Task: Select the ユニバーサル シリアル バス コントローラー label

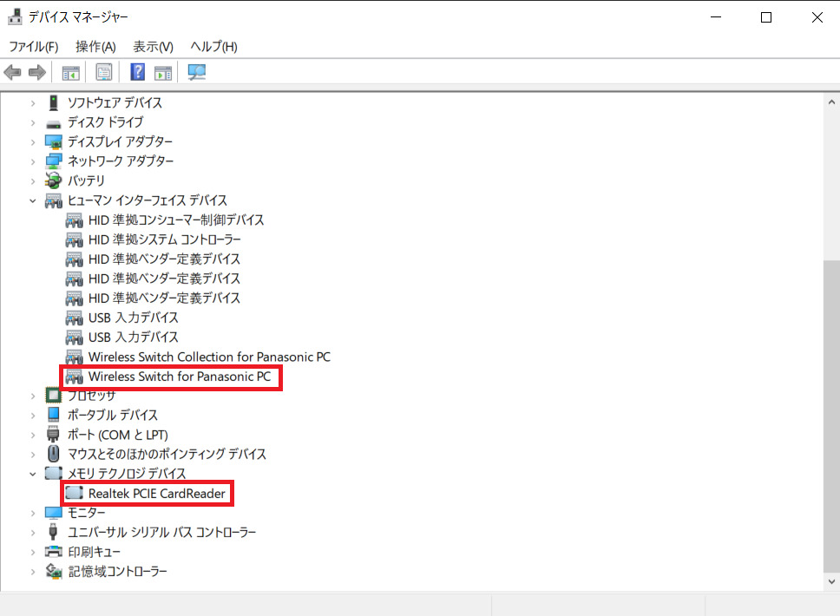Action: tap(161, 533)
